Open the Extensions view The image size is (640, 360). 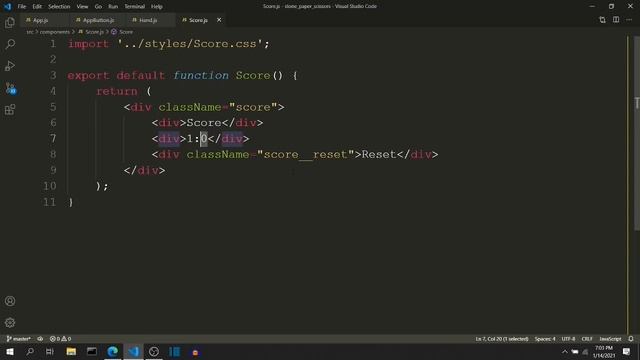pos(10,109)
